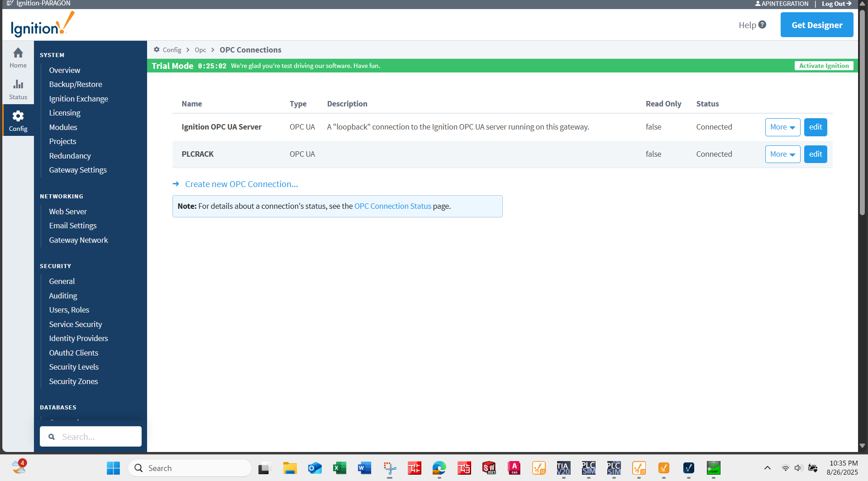868x481 pixels.
Task: Open Gateway Settings in the sidebar
Action: click(x=78, y=170)
